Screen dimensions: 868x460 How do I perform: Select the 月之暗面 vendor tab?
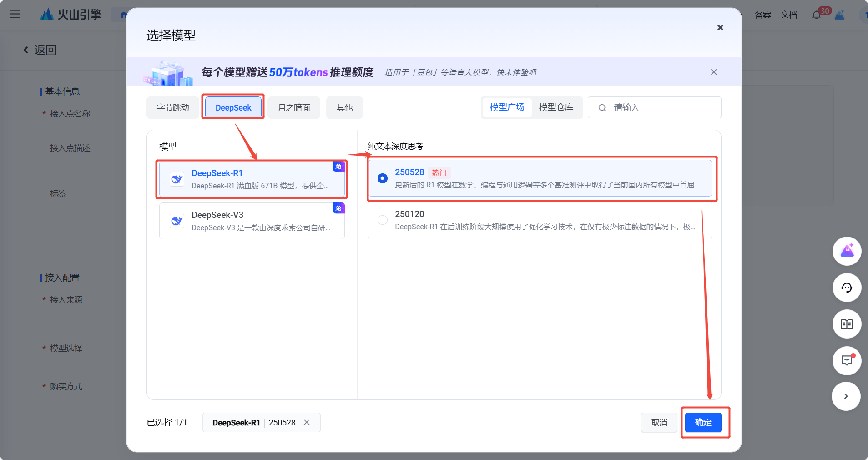point(294,108)
